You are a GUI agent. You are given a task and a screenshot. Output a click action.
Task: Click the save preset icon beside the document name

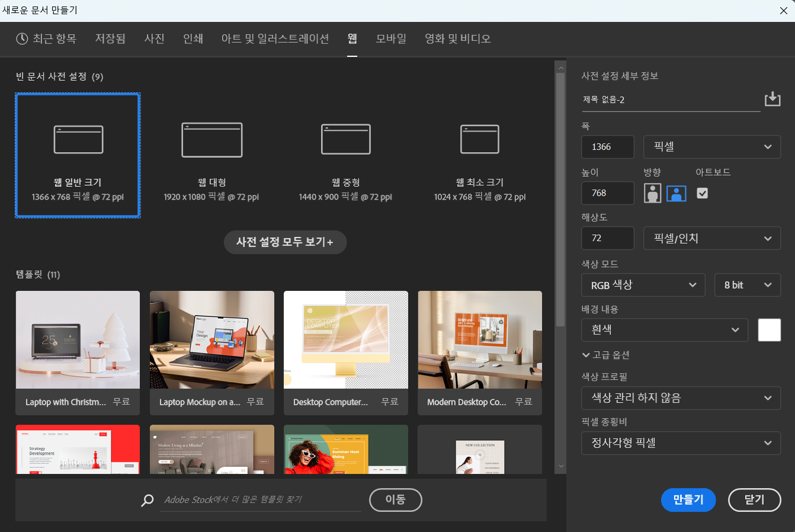(772, 99)
